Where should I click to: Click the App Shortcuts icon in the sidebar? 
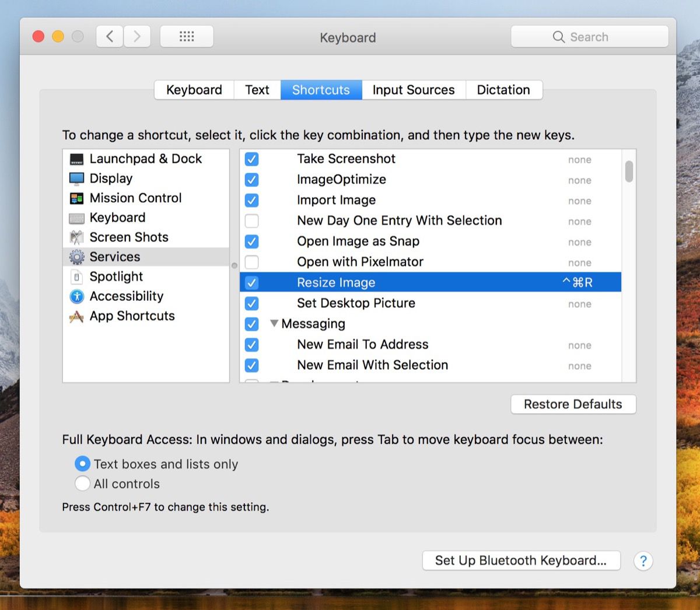pyautogui.click(x=76, y=315)
